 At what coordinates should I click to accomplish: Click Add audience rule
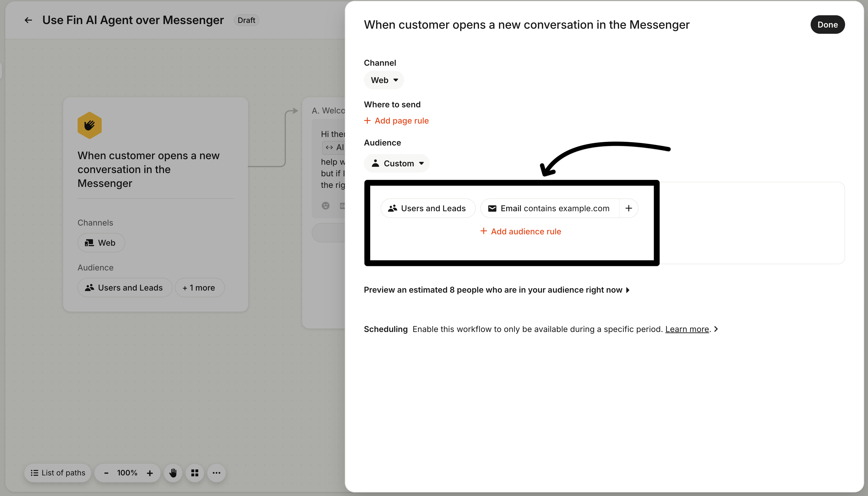(x=521, y=231)
